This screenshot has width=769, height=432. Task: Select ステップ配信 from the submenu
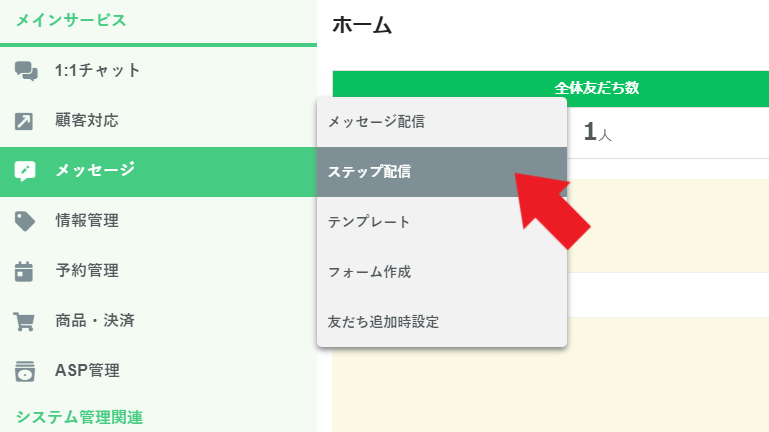(441, 172)
